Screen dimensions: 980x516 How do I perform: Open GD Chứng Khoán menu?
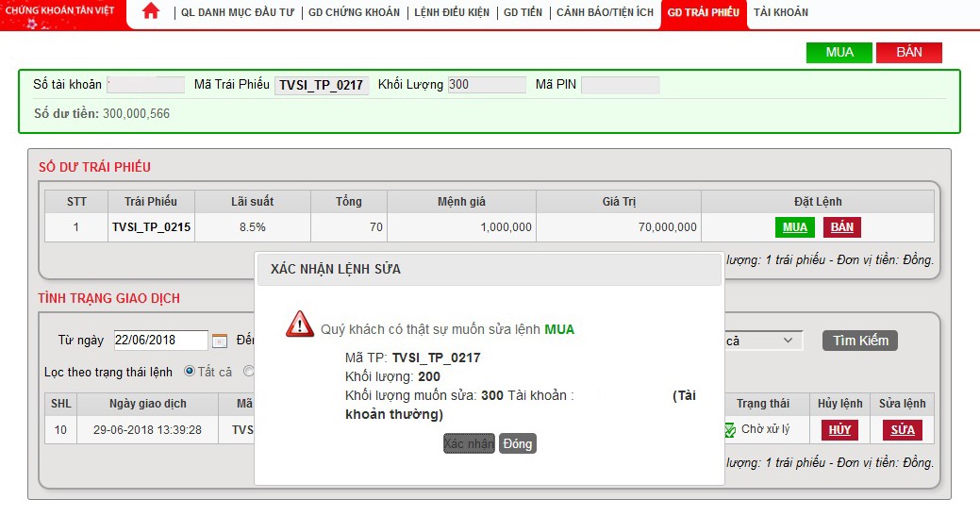[x=354, y=12]
